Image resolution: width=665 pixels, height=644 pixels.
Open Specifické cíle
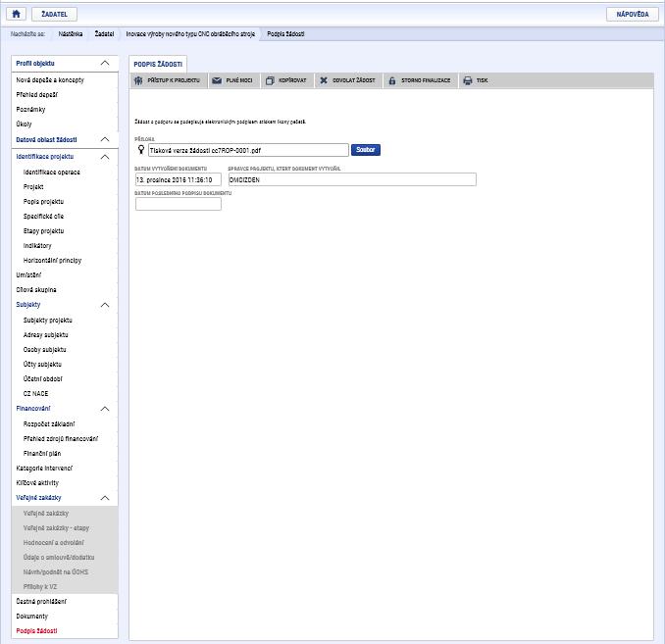(x=43, y=217)
